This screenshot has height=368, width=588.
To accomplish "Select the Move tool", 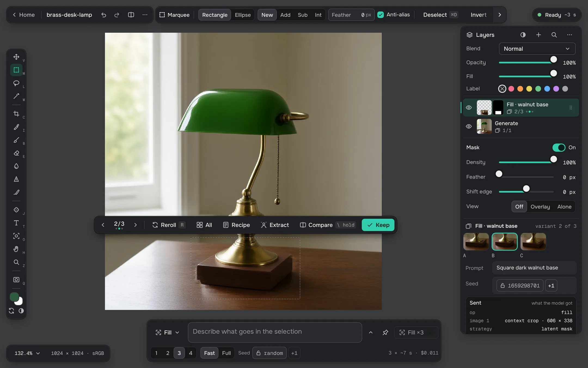I will tap(16, 57).
